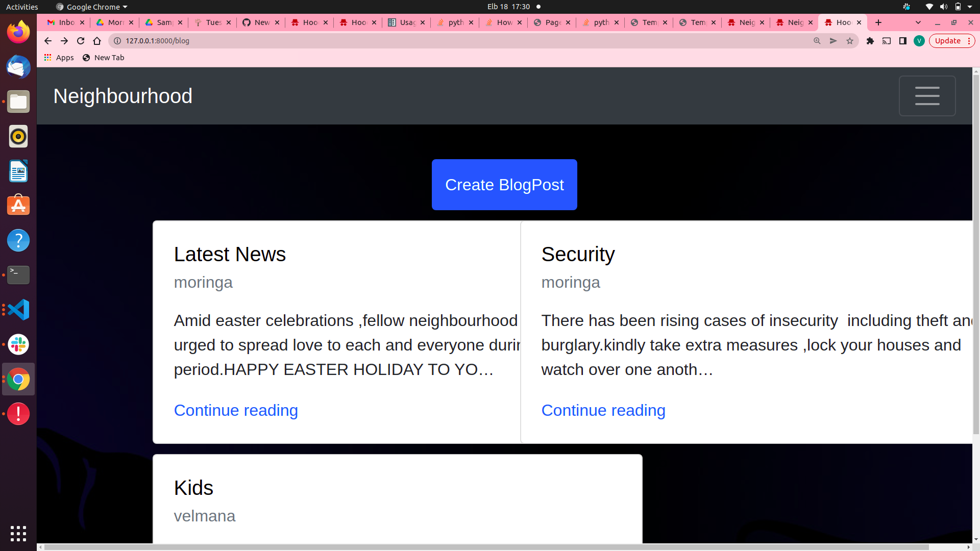Open Slack from the dock
980x551 pixels.
pos(18,344)
